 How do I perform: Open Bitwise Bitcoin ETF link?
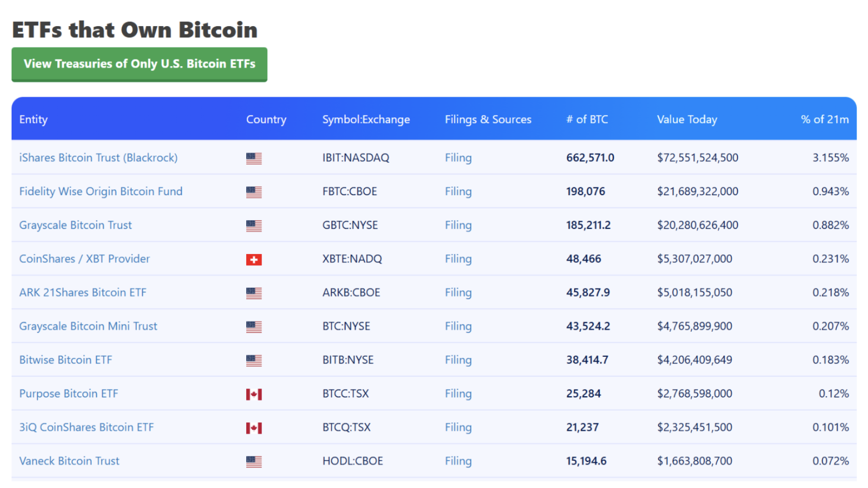click(66, 360)
